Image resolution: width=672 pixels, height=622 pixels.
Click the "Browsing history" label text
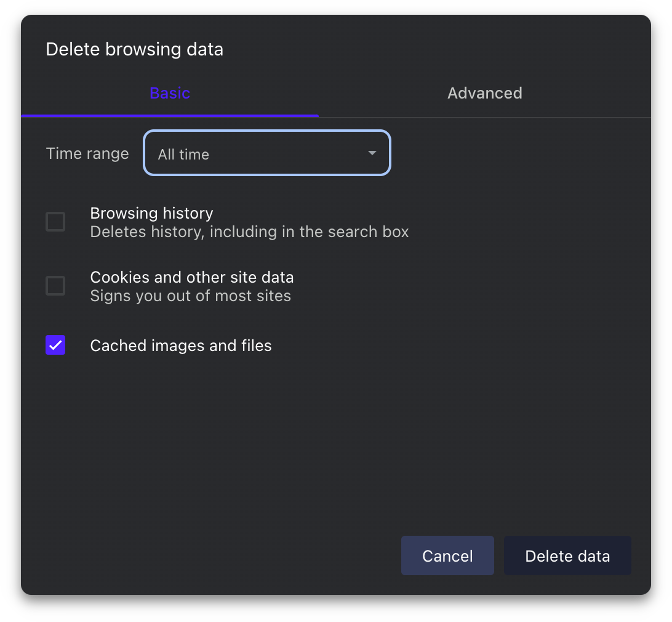point(151,213)
